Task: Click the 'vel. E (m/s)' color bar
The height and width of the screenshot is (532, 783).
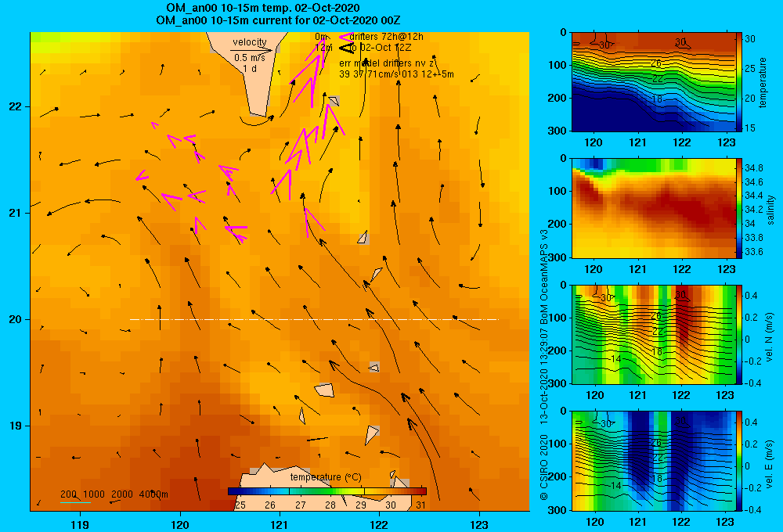Action: coord(740,461)
